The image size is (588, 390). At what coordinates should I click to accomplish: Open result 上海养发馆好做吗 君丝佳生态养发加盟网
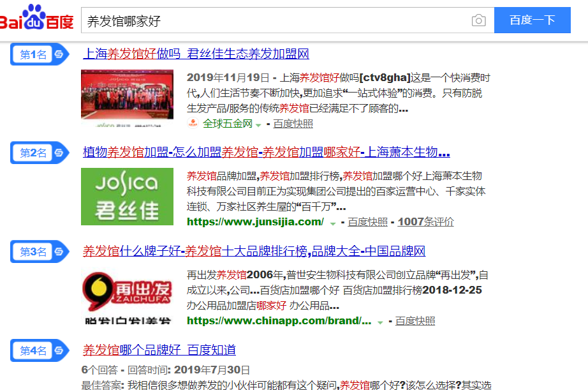196,54
